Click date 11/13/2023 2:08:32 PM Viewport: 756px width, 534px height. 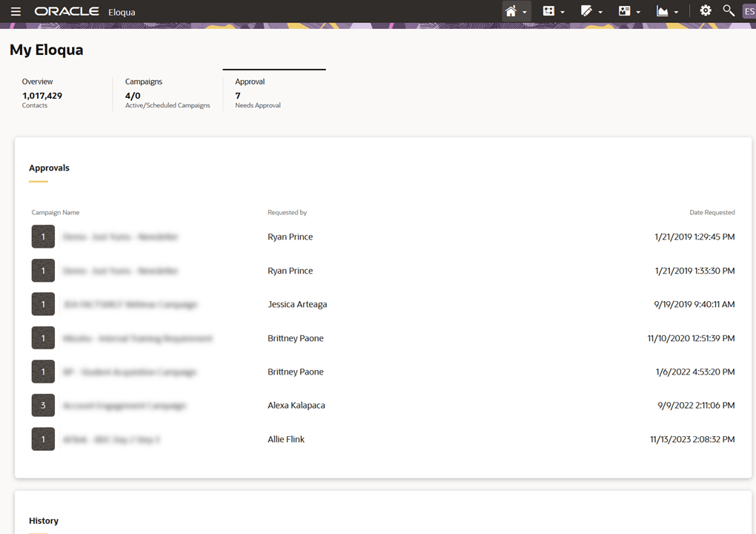tap(692, 439)
